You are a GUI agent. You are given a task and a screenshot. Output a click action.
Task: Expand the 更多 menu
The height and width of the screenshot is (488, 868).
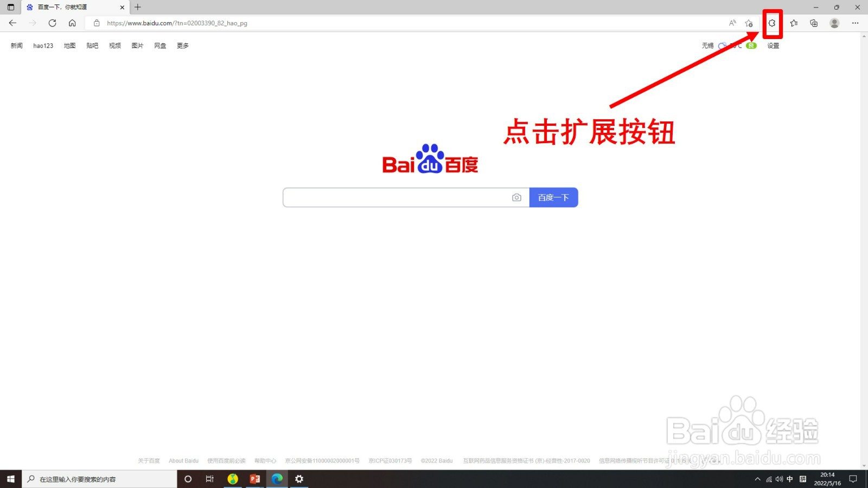(x=183, y=46)
